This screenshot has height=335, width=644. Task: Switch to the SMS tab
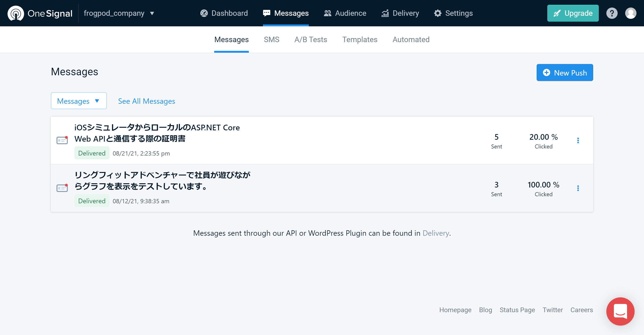[271, 39]
